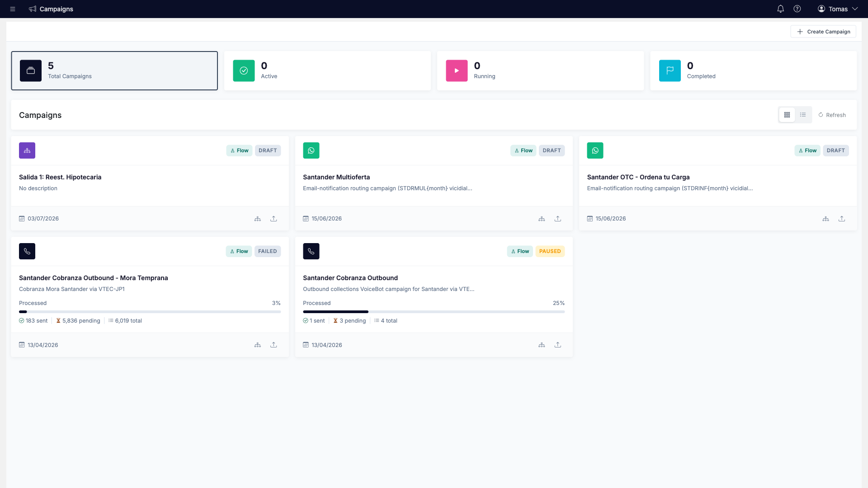This screenshot has height=488, width=868.
Task: Click WhatsApp icon on Santander OTC card
Action: pos(595,150)
